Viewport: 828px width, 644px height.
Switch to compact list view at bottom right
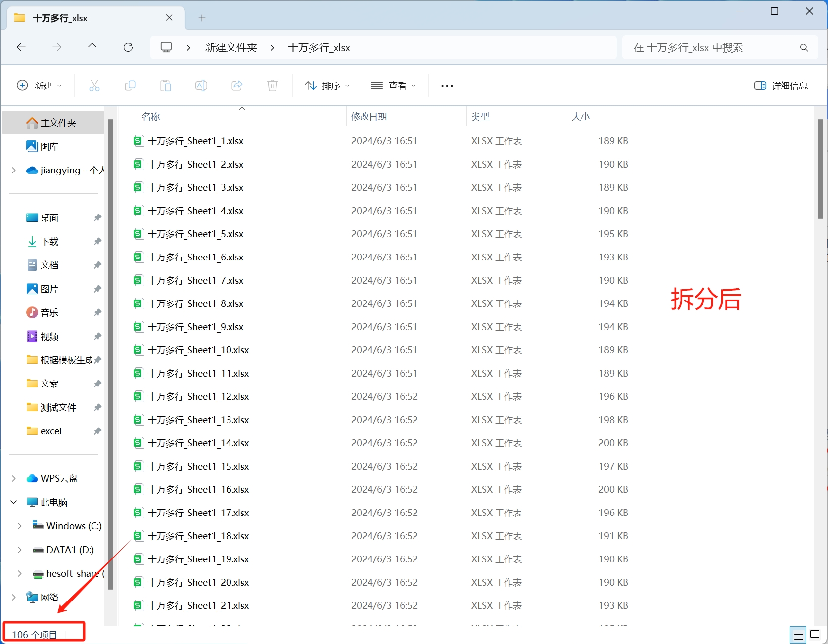798,634
